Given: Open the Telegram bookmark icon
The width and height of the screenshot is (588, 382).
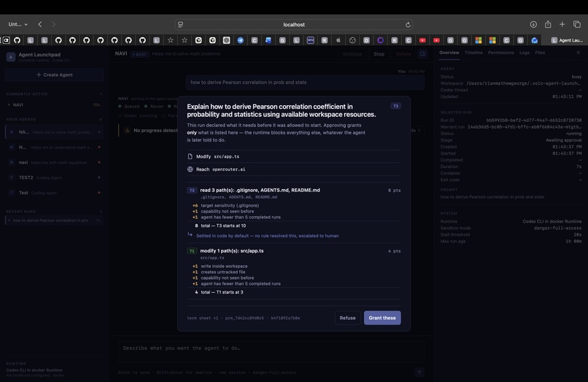Looking at the screenshot, I should (x=240, y=40).
